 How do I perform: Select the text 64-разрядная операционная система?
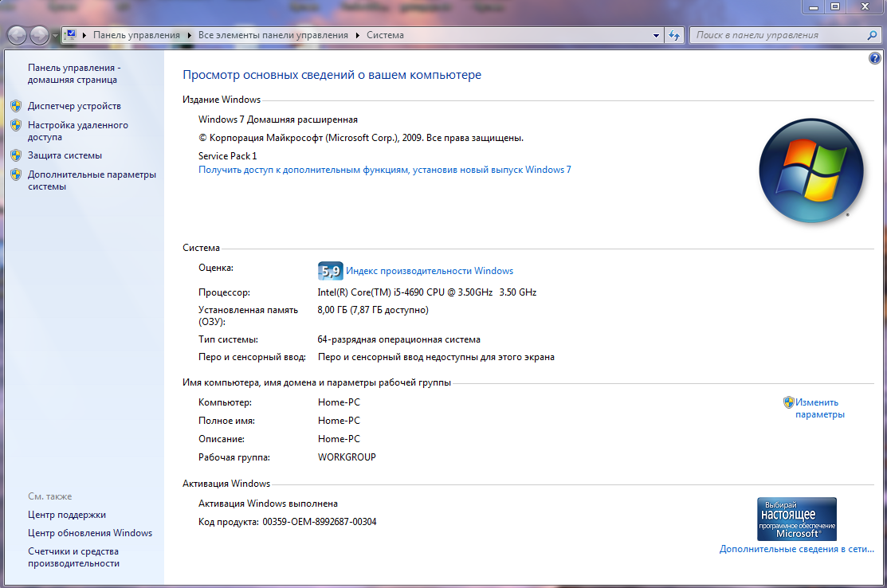[x=398, y=339]
